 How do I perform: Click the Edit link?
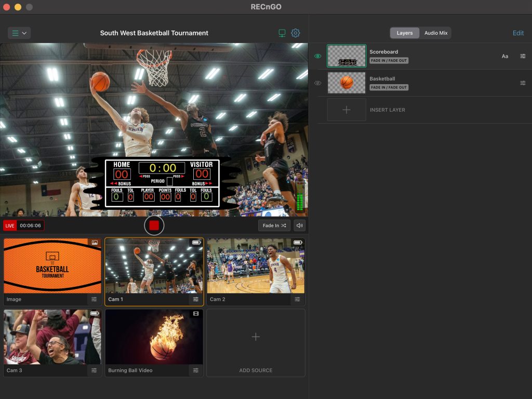pos(518,33)
